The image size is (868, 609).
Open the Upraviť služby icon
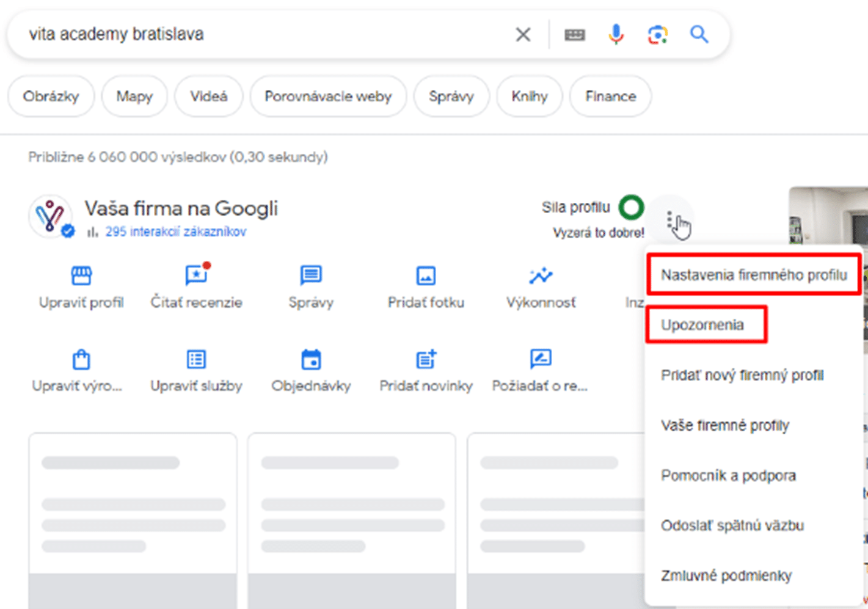coord(196,359)
